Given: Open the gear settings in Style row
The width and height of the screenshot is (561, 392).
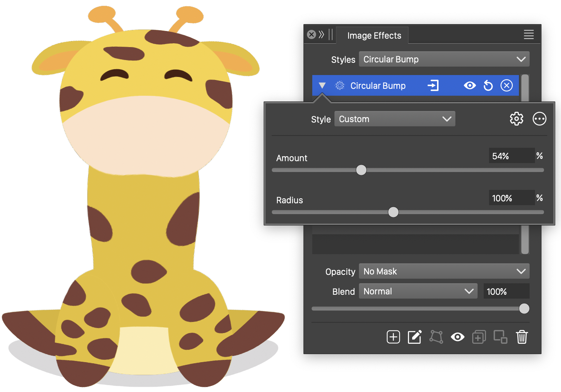Looking at the screenshot, I should pos(516,119).
